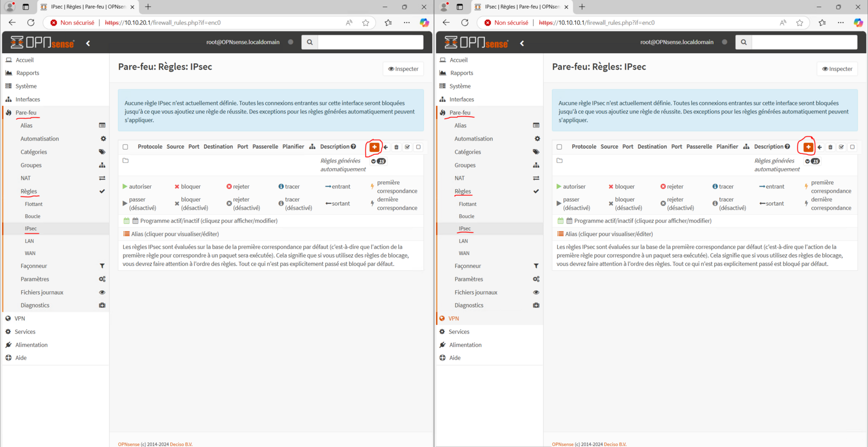This screenshot has height=447, width=868.
Task: Collapse the sidebar with chevron on 10.10.10.1
Action: tap(522, 43)
